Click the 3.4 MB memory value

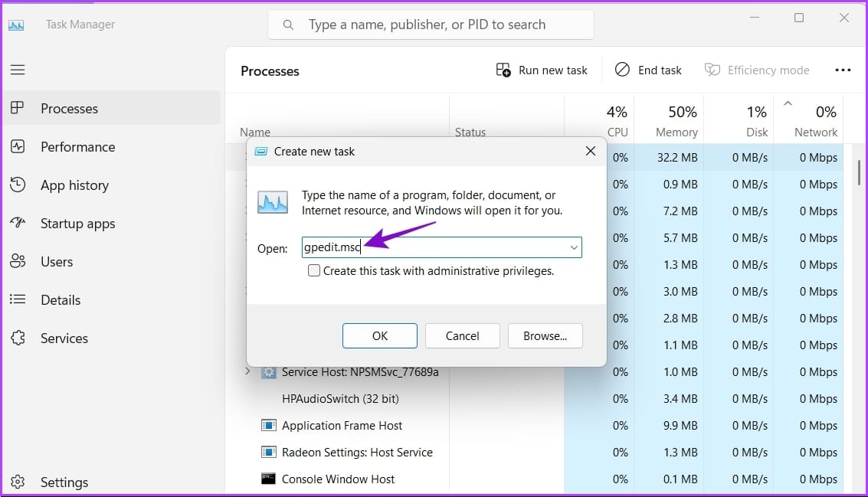click(680, 399)
